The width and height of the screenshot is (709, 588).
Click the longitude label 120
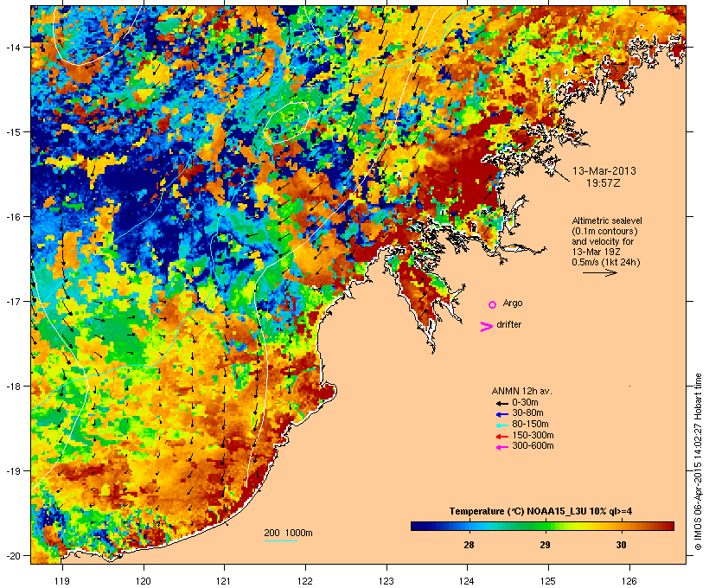144,581
